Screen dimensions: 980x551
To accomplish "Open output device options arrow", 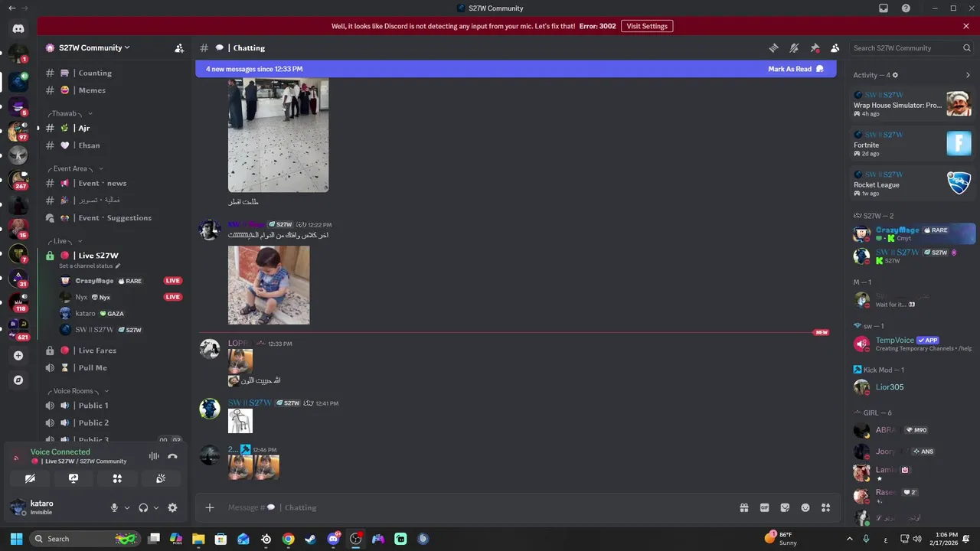I will coord(156,507).
